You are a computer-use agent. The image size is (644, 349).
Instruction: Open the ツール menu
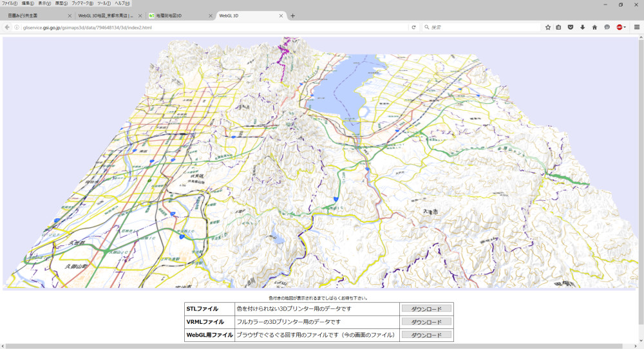104,3
